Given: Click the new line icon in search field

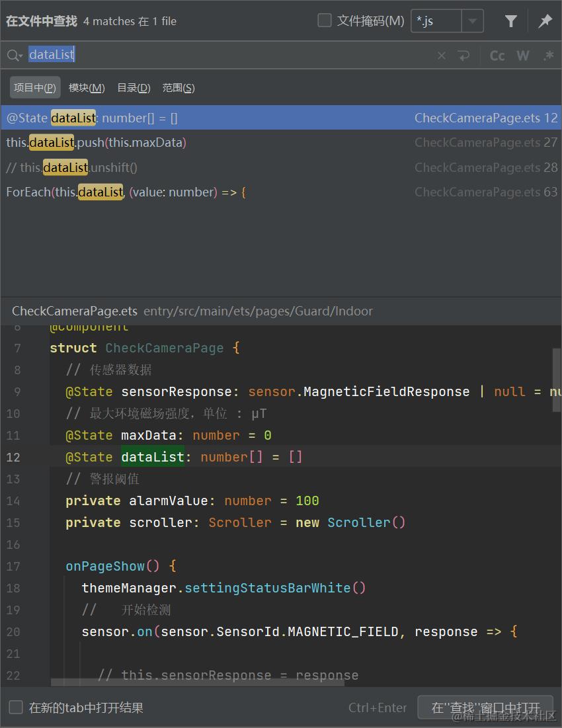Looking at the screenshot, I should (x=463, y=56).
